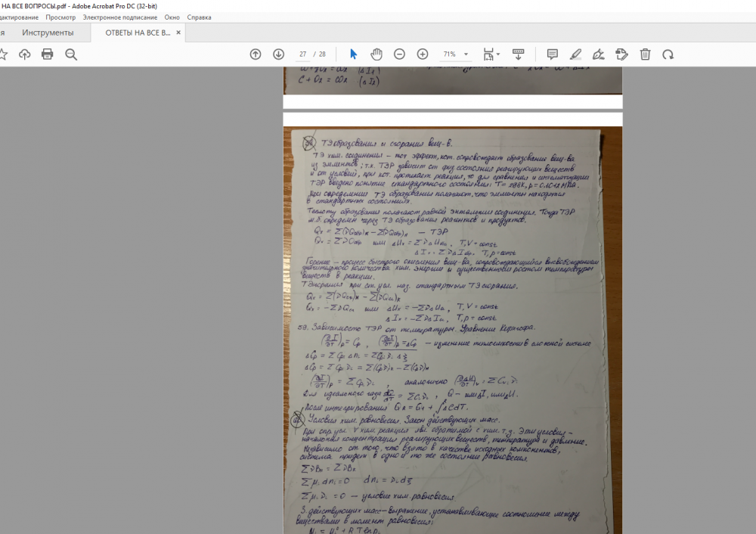Click the handwritten notes page image
756x534 pixels.
click(452, 330)
